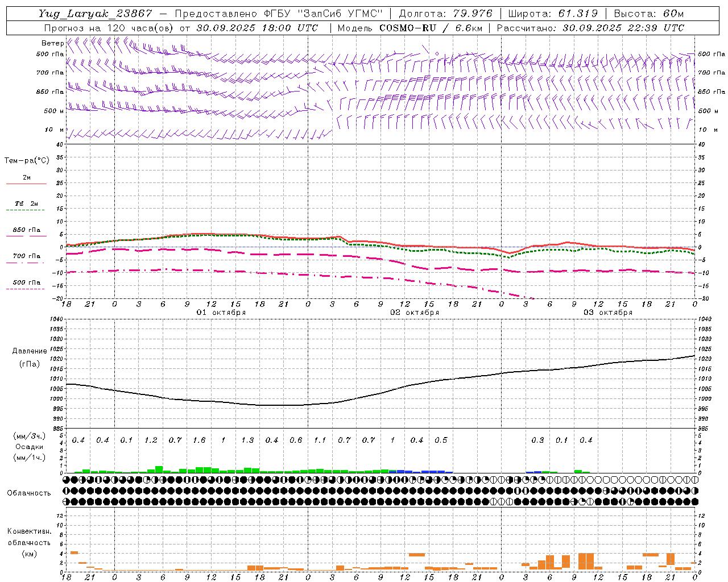Click the Облачность cloudiness label
728x582 pixels.
(x=29, y=493)
